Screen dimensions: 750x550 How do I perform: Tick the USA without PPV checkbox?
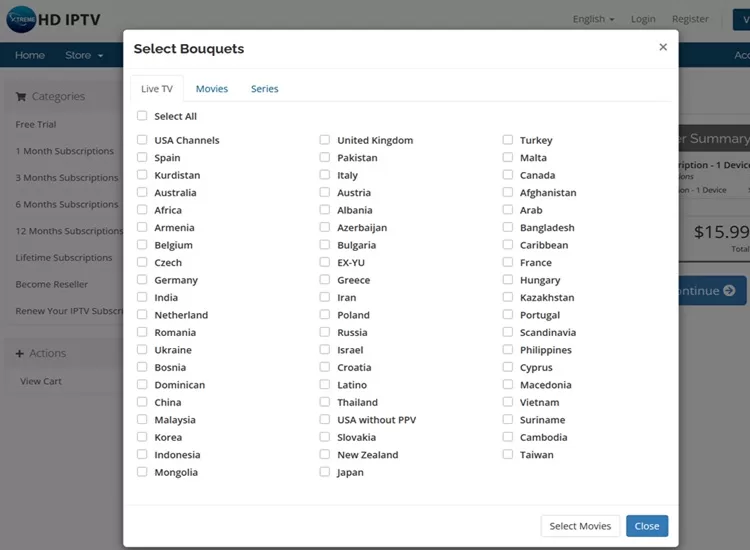(x=325, y=420)
